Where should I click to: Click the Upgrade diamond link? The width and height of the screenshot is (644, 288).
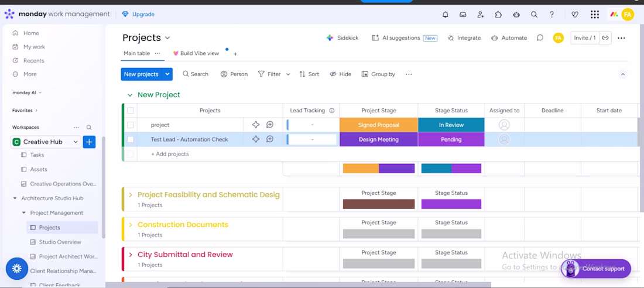coord(138,15)
